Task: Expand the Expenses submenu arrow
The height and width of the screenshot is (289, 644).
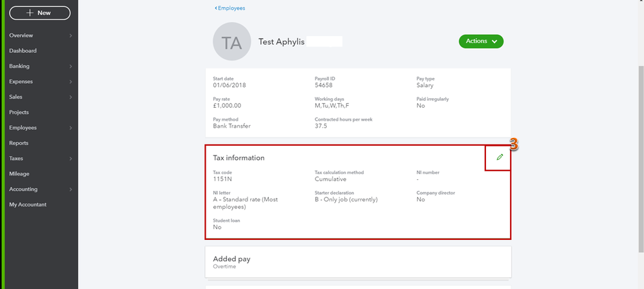Action: (x=70, y=82)
